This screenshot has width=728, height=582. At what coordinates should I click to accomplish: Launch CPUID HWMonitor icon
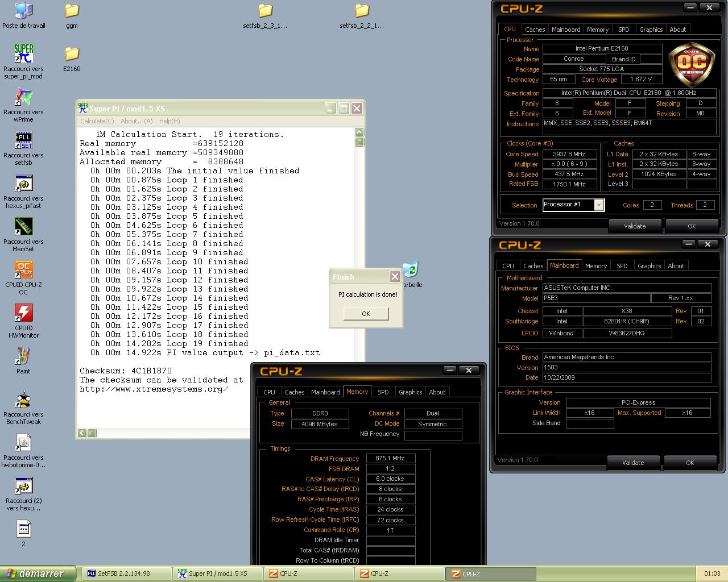(x=23, y=313)
